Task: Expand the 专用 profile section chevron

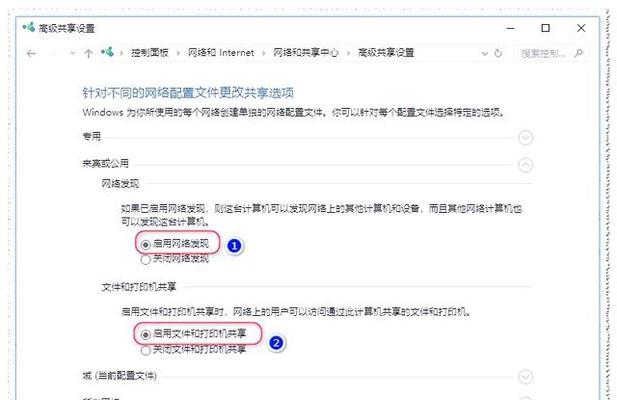Action: click(x=525, y=138)
